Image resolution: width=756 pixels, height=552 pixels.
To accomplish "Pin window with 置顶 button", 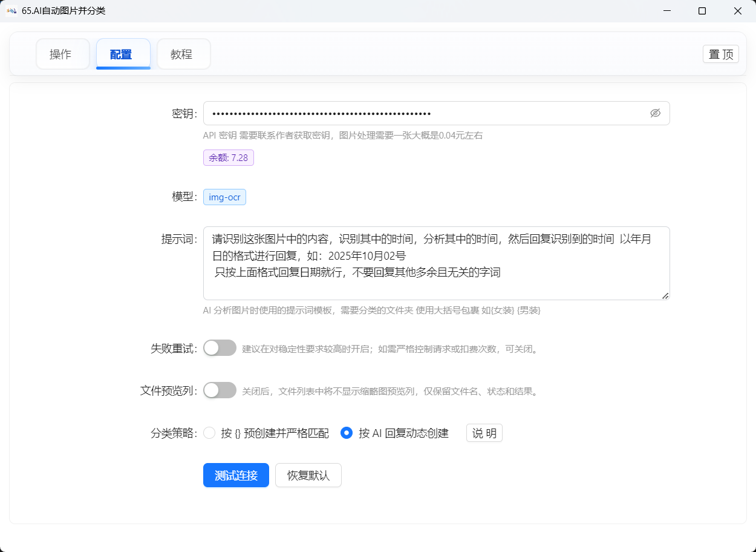I will 720,54.
